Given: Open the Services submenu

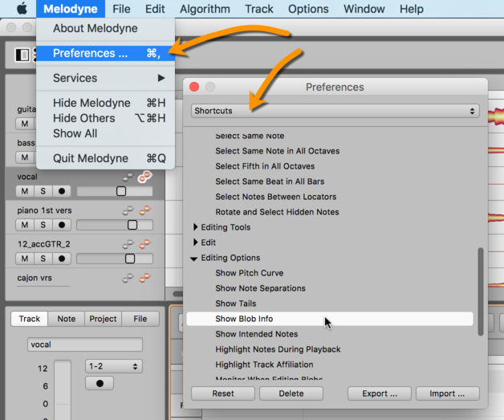Looking at the screenshot, I should pos(106,78).
